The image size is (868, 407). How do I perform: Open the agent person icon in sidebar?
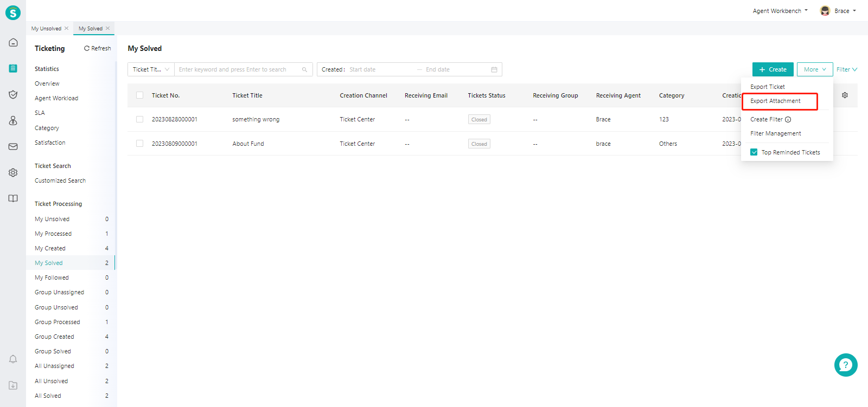(x=13, y=120)
